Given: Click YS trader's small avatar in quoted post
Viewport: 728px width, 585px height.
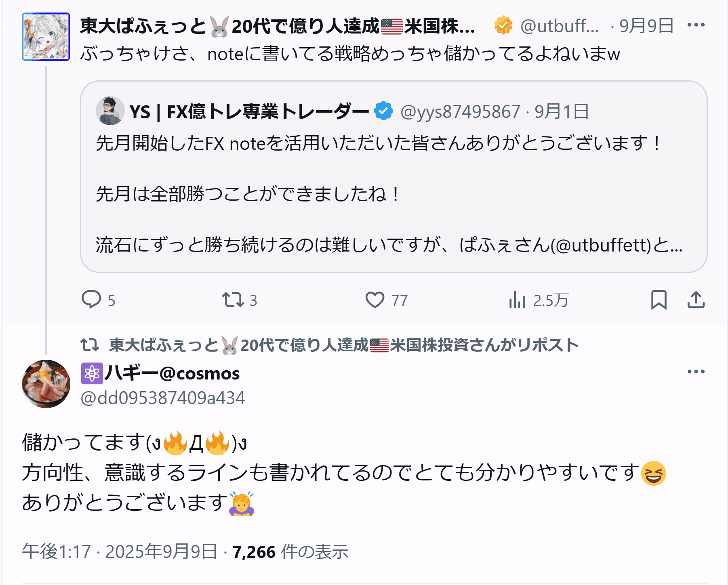Looking at the screenshot, I should pos(110,111).
